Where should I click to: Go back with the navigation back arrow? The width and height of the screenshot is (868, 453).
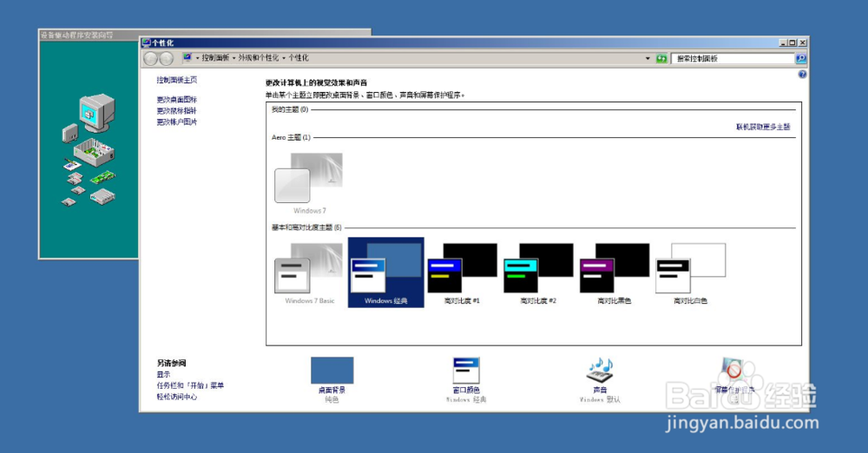[x=150, y=58]
